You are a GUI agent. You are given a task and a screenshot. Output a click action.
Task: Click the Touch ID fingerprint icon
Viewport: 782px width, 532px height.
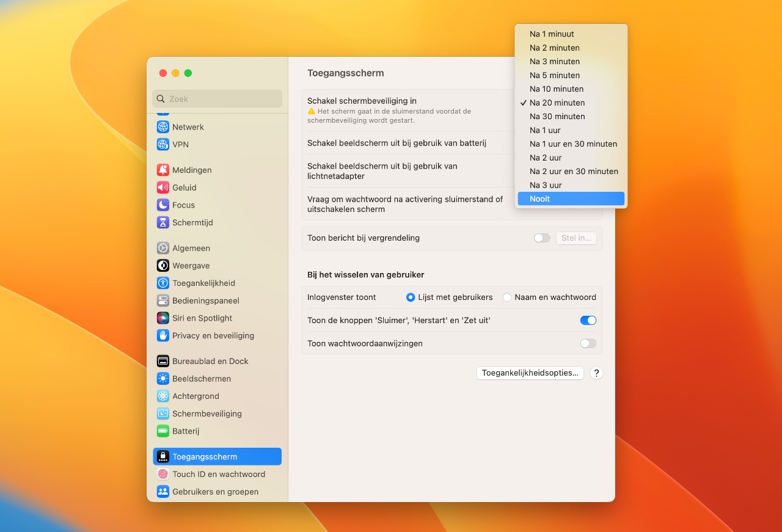[163, 475]
